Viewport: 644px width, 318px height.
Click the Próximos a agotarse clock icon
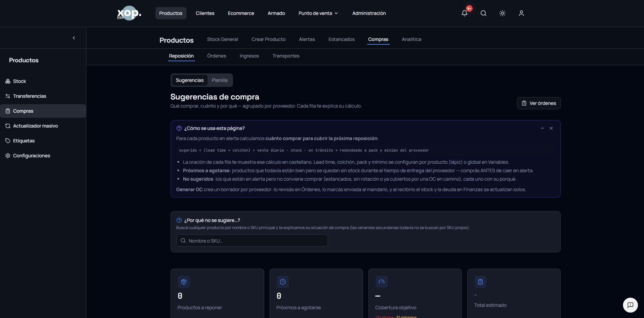[x=283, y=282]
